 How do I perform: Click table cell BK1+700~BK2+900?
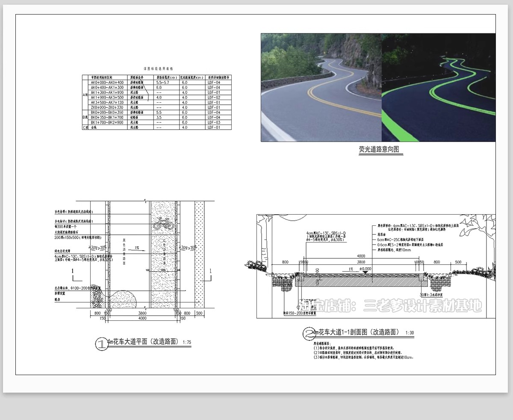pyautogui.click(x=107, y=122)
